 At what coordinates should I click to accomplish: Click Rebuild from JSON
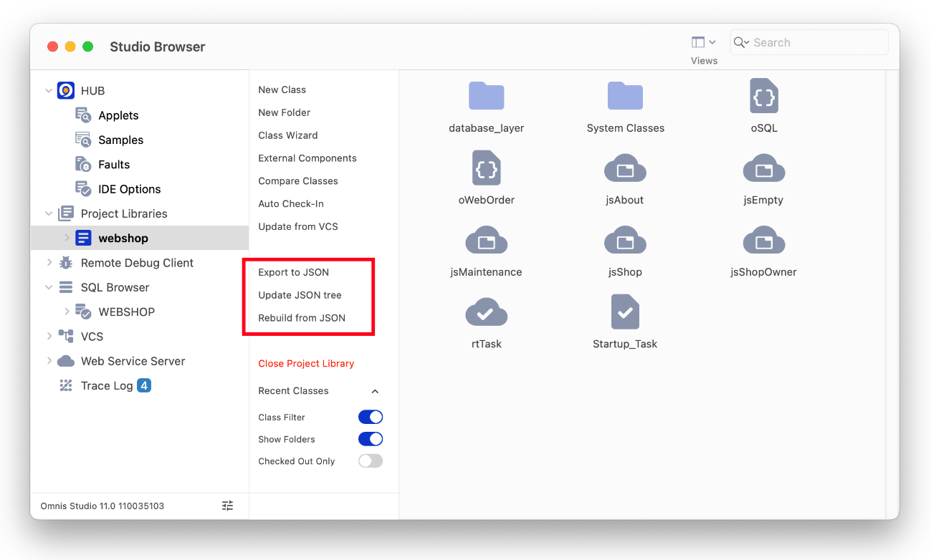click(301, 318)
